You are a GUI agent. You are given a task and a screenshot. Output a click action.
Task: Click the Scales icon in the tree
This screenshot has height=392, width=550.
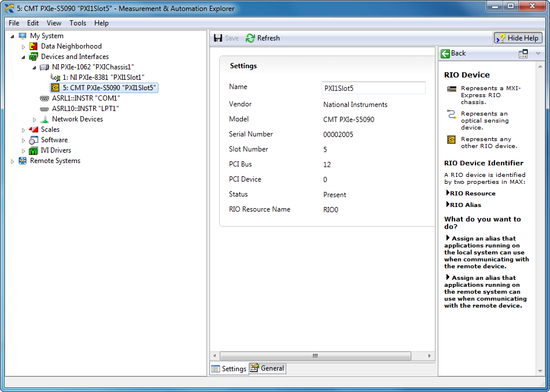33,129
